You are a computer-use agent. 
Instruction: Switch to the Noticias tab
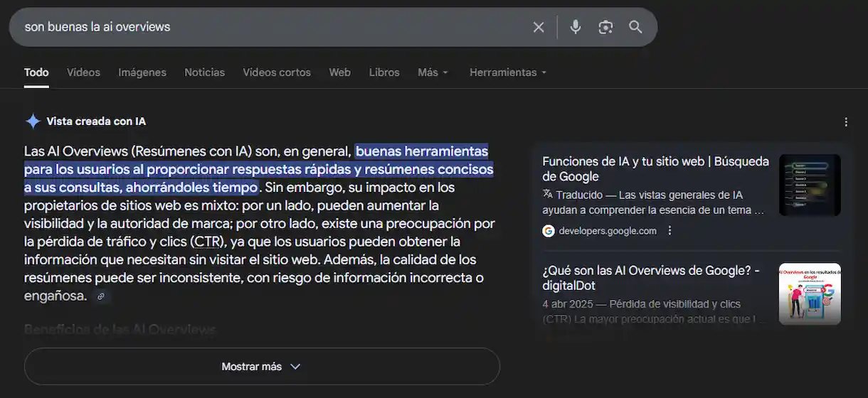point(204,72)
